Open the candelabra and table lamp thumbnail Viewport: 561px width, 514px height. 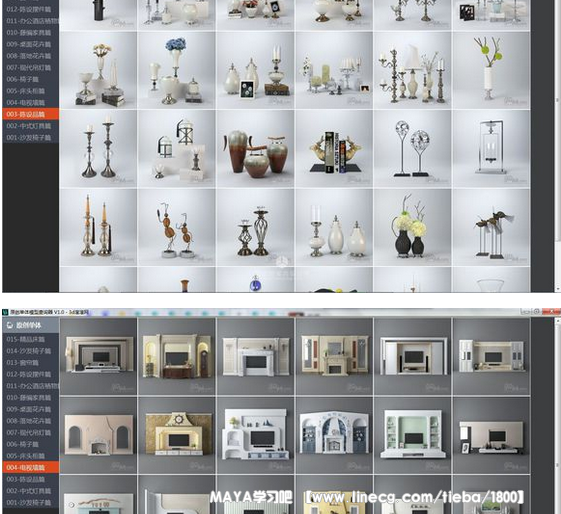pyautogui.click(x=413, y=70)
